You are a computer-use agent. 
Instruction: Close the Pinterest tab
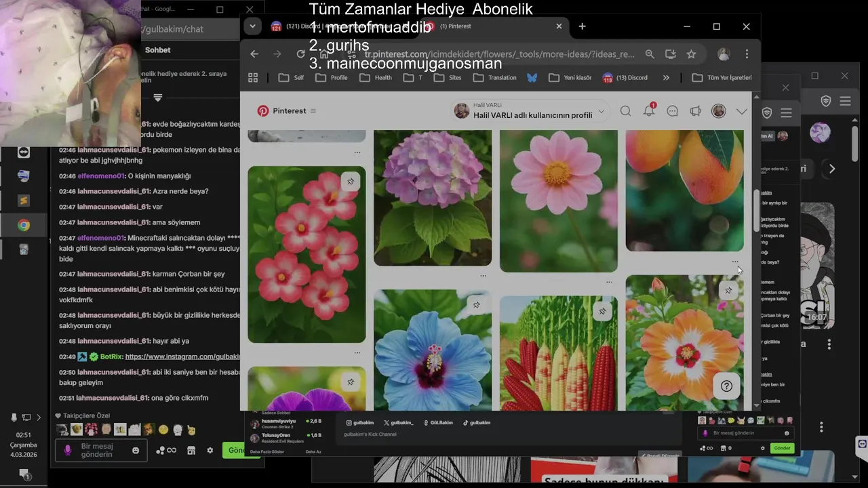click(x=559, y=26)
